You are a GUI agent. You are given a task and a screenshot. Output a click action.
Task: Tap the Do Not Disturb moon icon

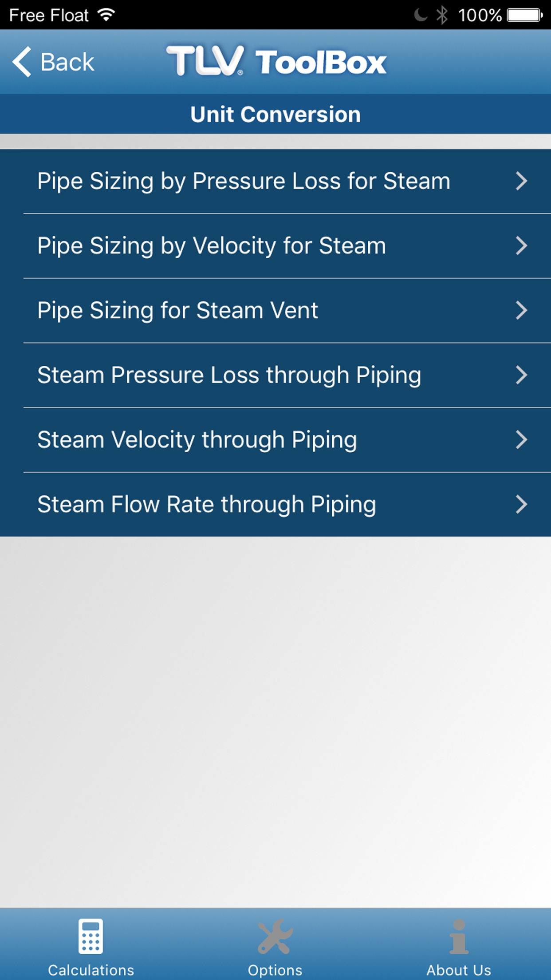[420, 15]
